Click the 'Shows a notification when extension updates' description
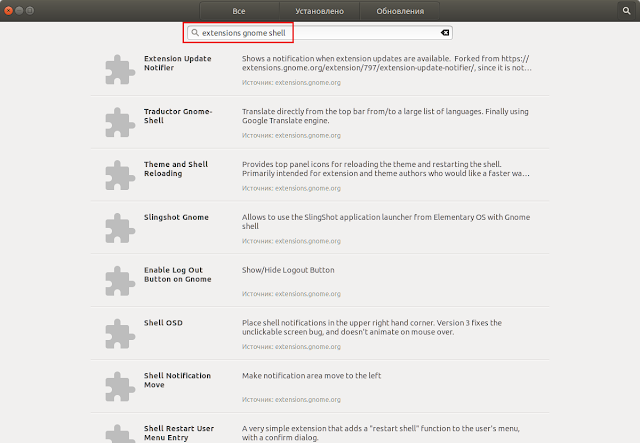The height and width of the screenshot is (443, 640). (x=387, y=63)
